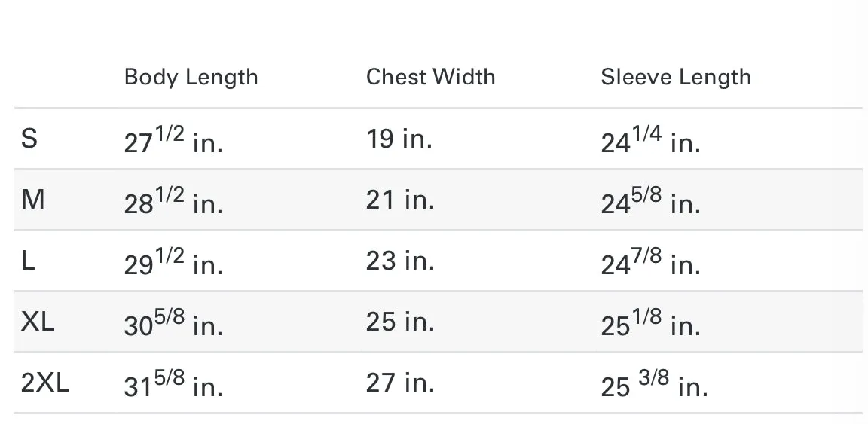Click the Chest Width column header
Image resolution: width=868 pixels, height=424 pixels.
pos(431,77)
